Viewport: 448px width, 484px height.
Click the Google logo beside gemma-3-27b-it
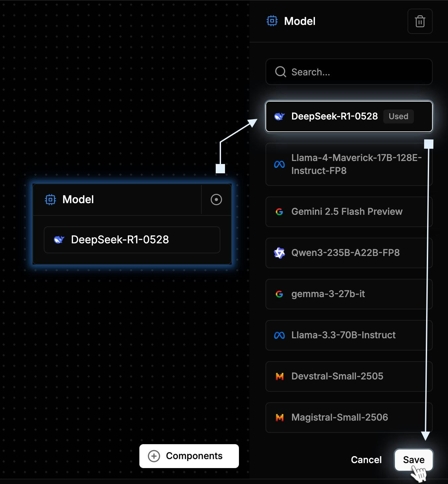[x=279, y=294]
